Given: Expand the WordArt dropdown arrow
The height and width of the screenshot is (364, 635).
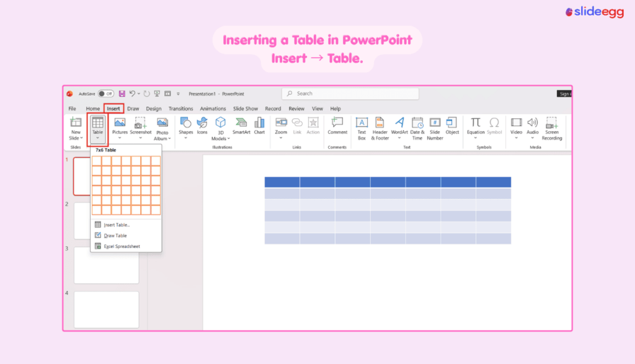Looking at the screenshot, I should [399, 138].
